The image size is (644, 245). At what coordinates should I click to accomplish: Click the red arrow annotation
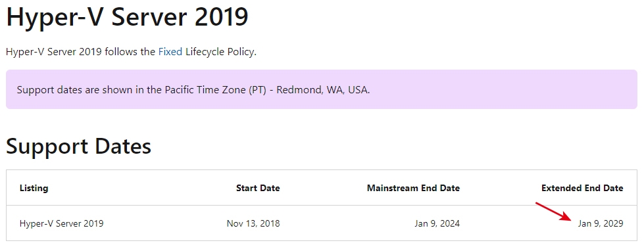pos(555,212)
